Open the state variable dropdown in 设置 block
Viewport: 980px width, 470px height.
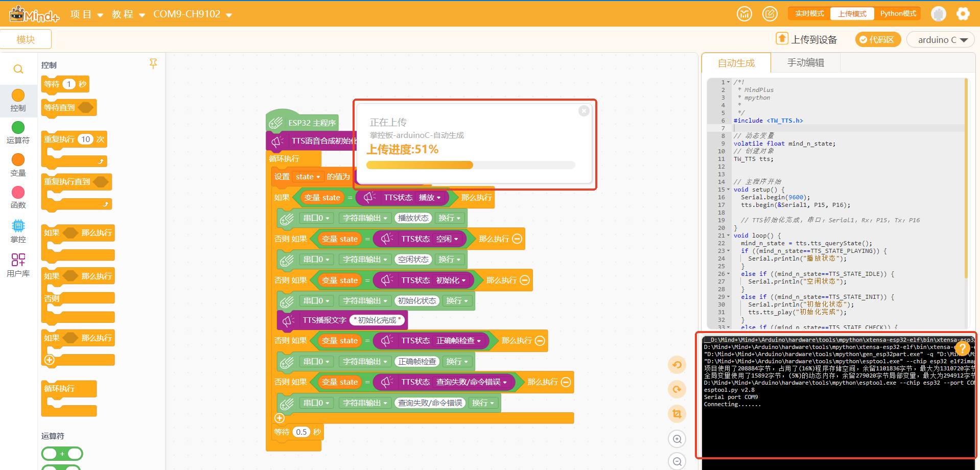[x=308, y=177]
